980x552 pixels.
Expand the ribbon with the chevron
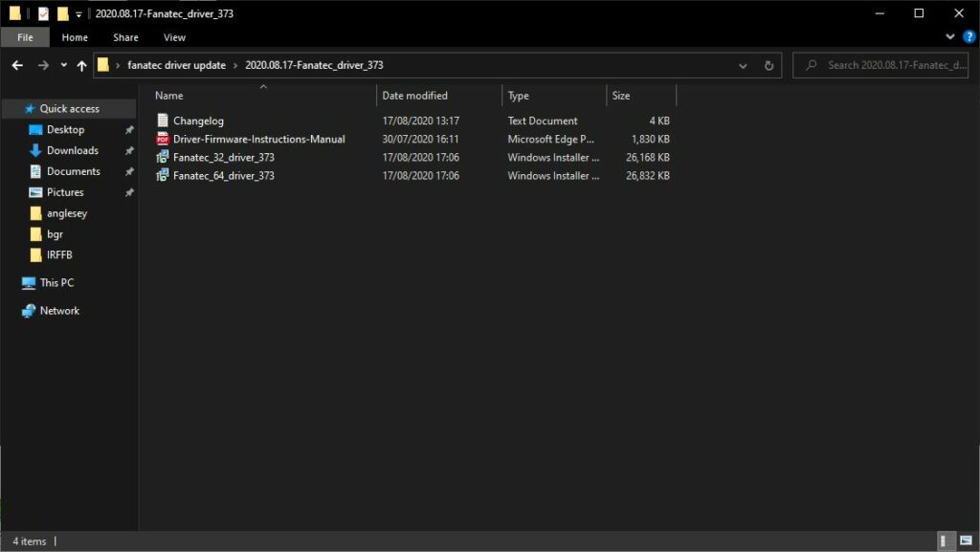[950, 37]
